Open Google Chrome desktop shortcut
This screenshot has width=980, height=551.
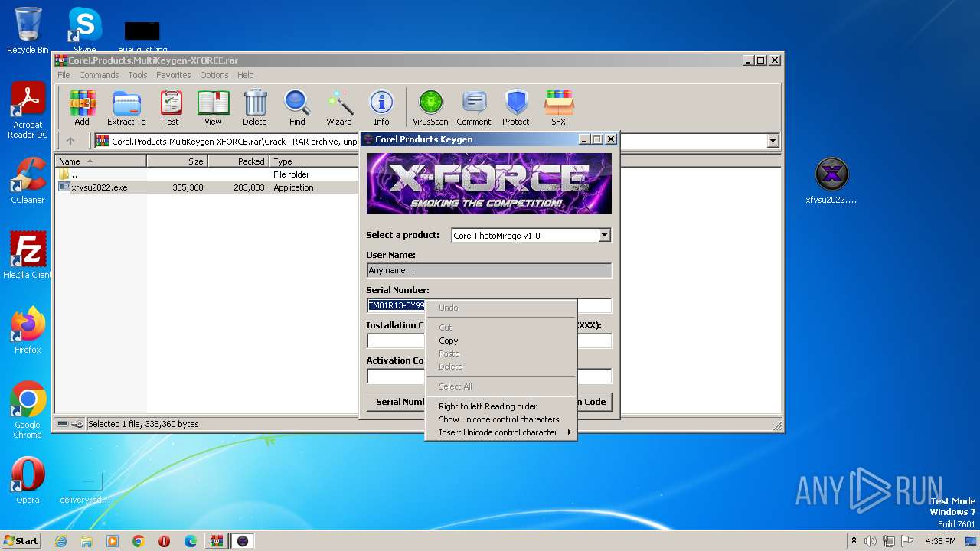click(28, 410)
